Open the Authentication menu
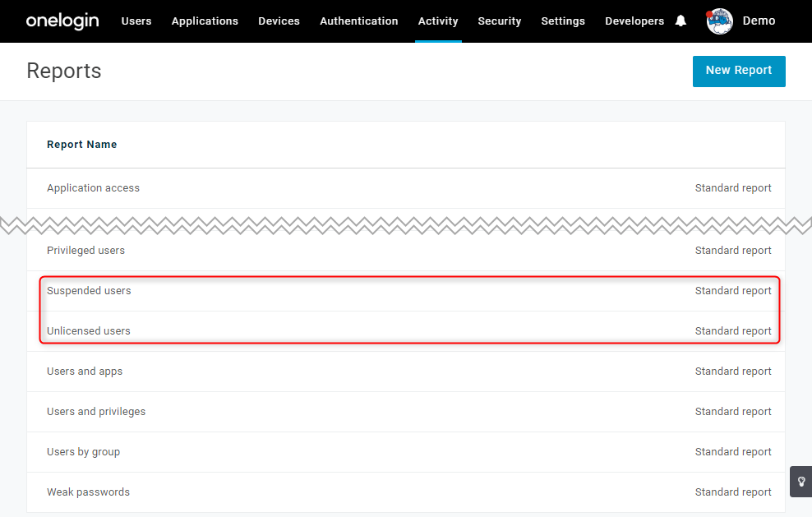Viewport: 812px width, 517px height. click(x=359, y=21)
